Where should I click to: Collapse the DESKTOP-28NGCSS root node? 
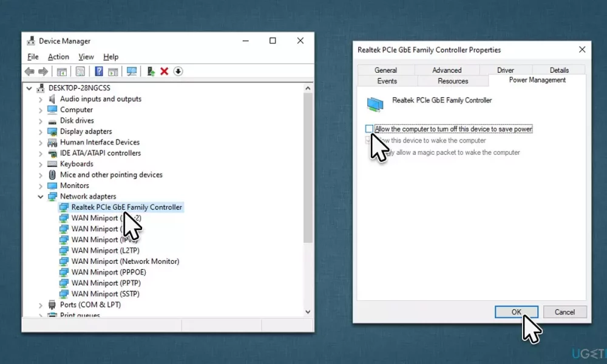(x=29, y=88)
